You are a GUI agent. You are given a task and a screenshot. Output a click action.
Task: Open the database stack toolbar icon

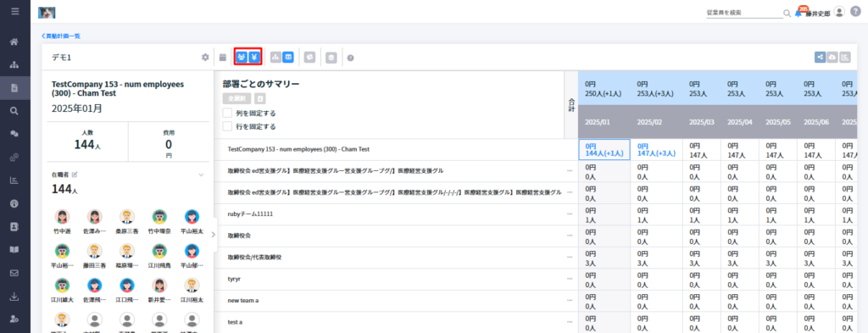[331, 57]
